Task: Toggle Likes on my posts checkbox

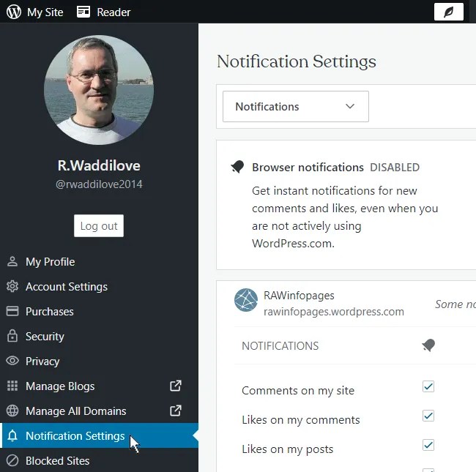Action: click(x=428, y=445)
